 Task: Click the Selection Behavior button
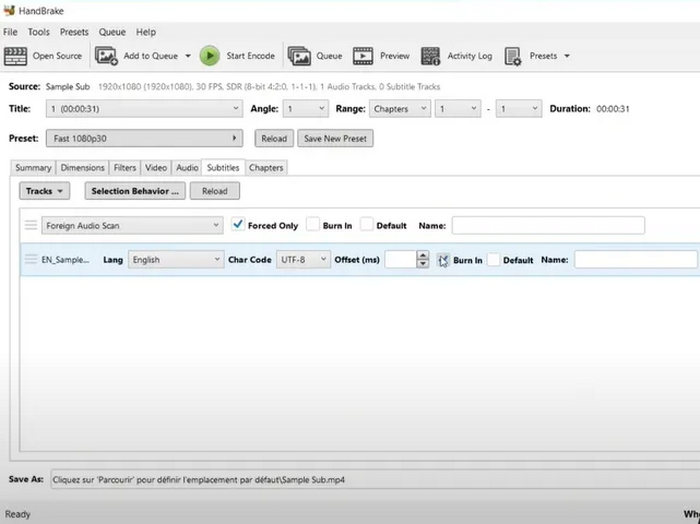(135, 191)
